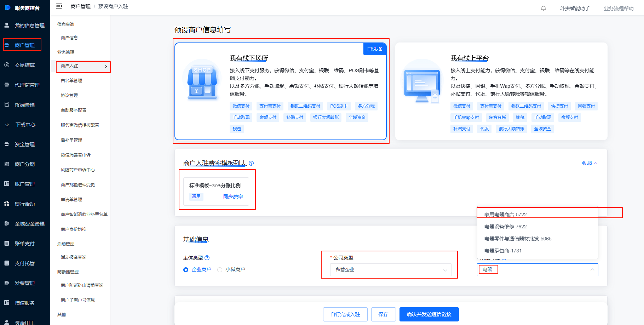Choose 电器零件与通信器材批发-5065 option

pos(537,239)
